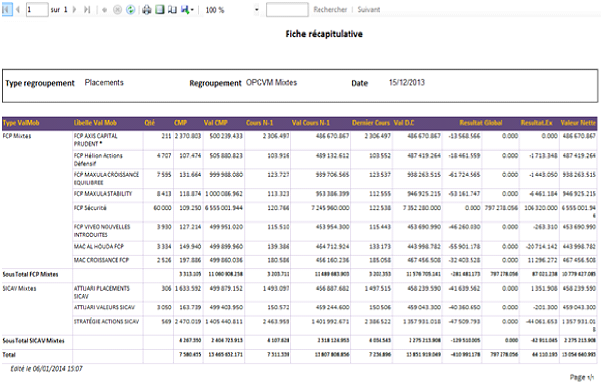Click the date value 15/12/2013
Image resolution: width=602 pixels, height=383 pixels.
click(x=407, y=83)
